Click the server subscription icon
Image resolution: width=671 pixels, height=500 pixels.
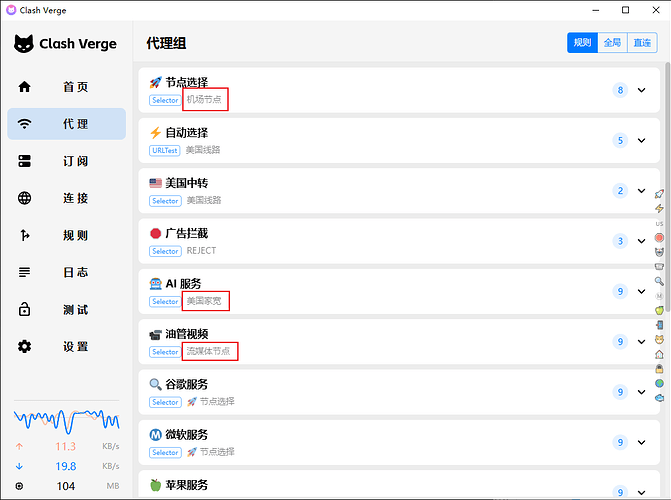24,161
